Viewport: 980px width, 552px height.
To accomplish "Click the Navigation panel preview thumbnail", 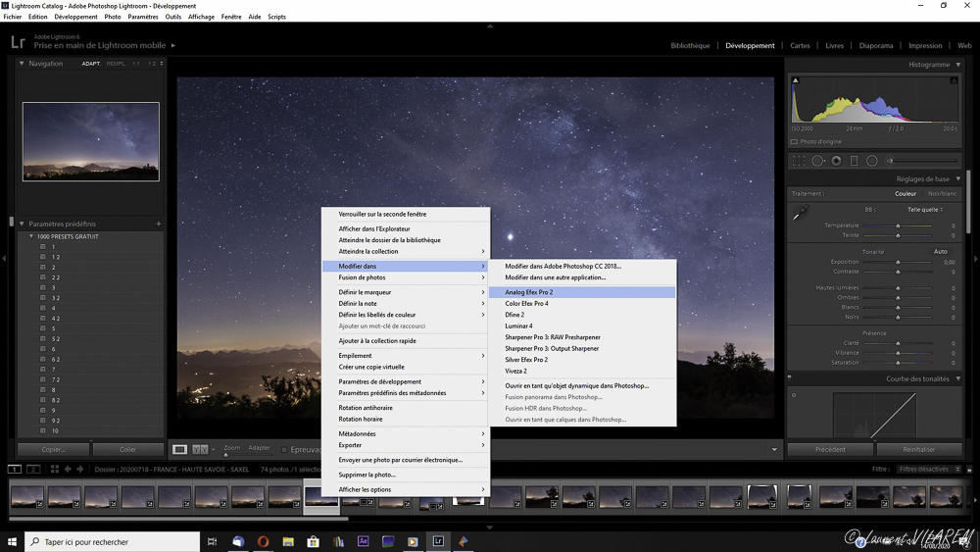I will click(90, 142).
